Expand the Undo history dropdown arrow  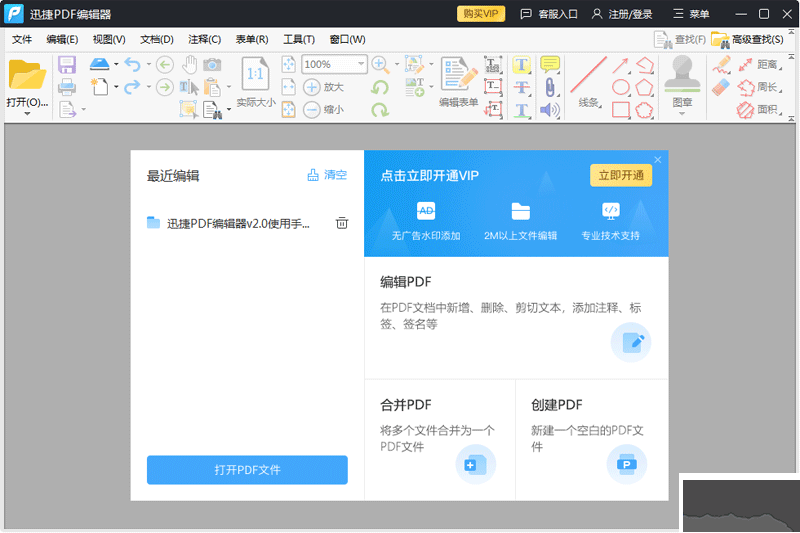148,65
